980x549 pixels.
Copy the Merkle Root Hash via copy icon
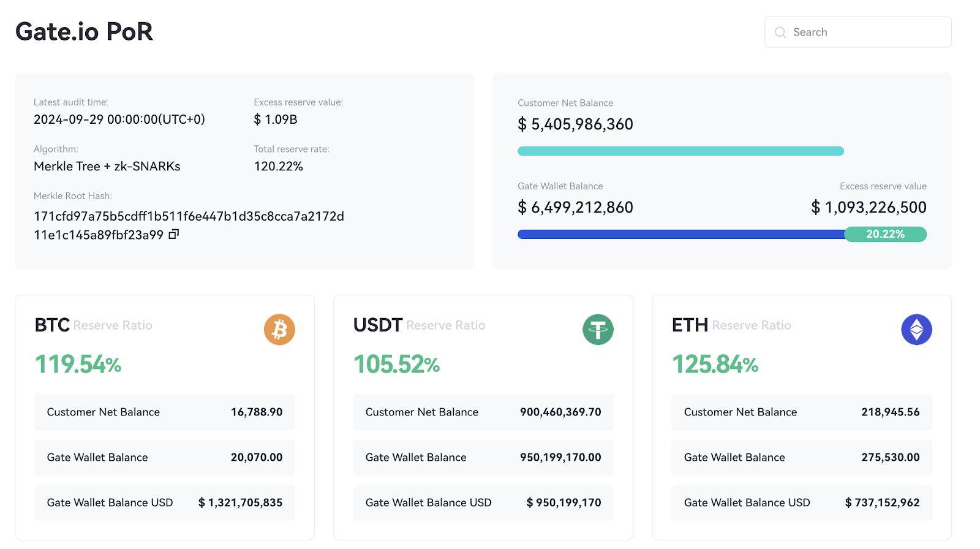[174, 234]
